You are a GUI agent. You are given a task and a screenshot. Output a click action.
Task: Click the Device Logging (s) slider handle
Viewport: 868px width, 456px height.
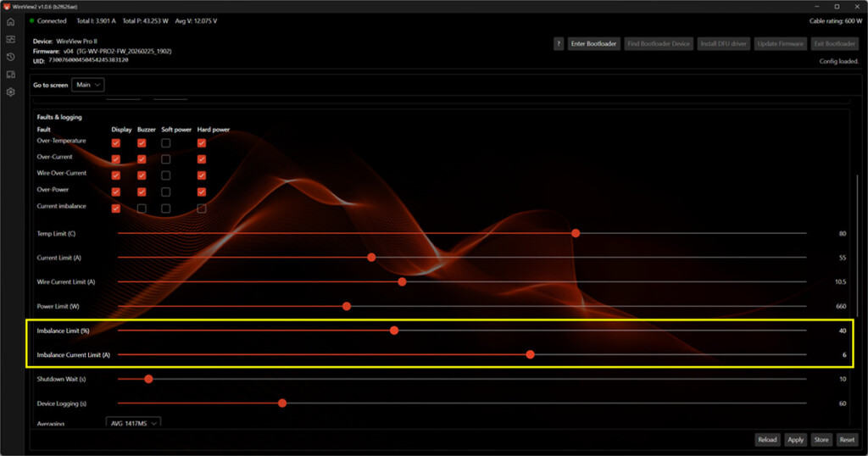pyautogui.click(x=282, y=403)
